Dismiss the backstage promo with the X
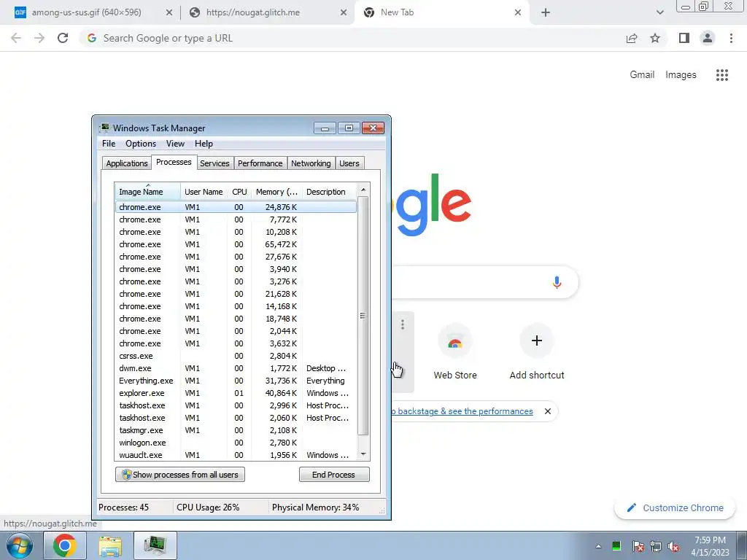Viewport: 747px width, 560px height. (x=547, y=411)
